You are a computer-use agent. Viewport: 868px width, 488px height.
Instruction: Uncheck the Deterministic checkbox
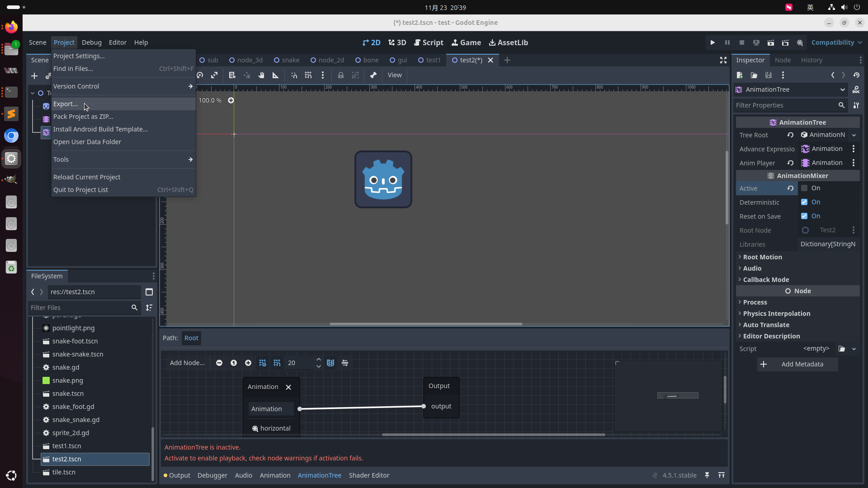pyautogui.click(x=804, y=202)
